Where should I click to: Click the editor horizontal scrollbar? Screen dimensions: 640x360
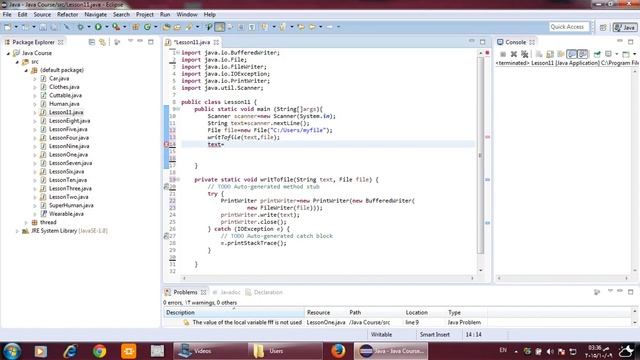pos(328,278)
